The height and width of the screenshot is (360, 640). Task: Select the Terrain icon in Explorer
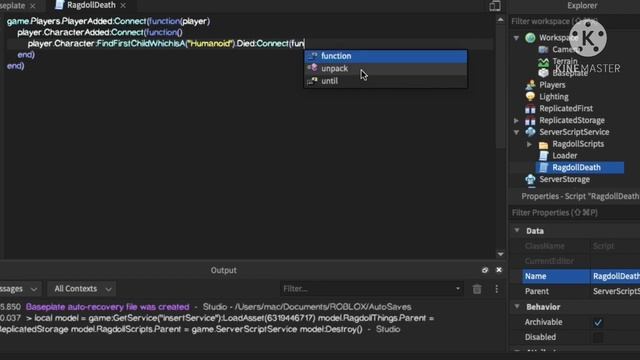click(x=543, y=62)
